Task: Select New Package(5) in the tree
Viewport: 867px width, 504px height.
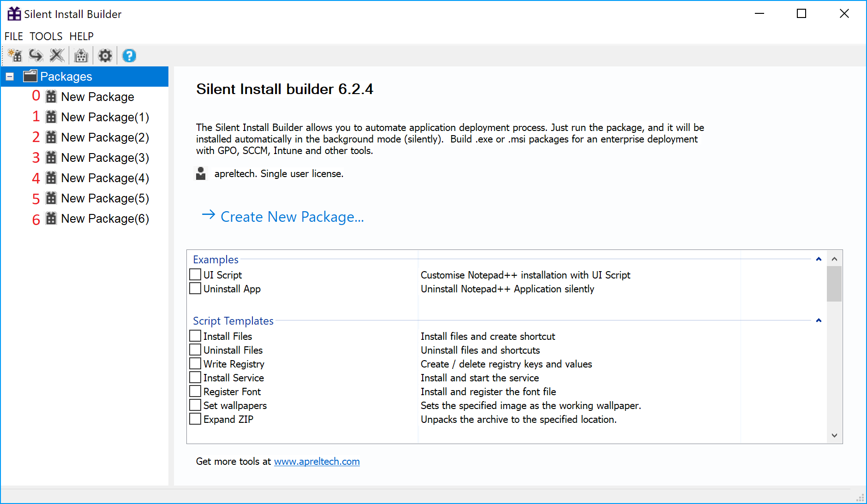Action: coord(105,198)
